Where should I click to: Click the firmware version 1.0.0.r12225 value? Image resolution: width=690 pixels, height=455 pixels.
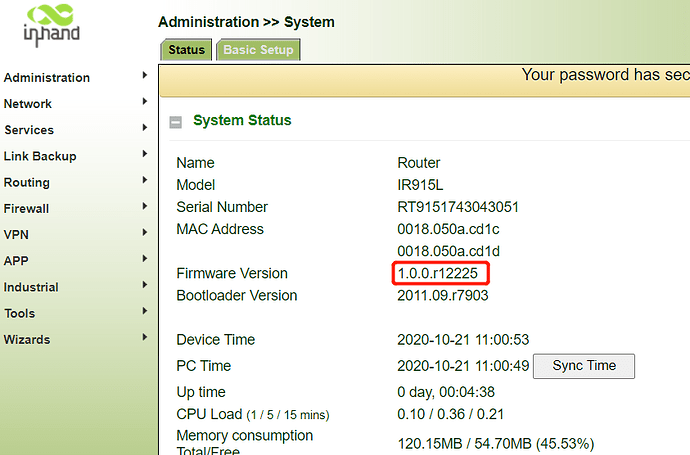tap(443, 273)
